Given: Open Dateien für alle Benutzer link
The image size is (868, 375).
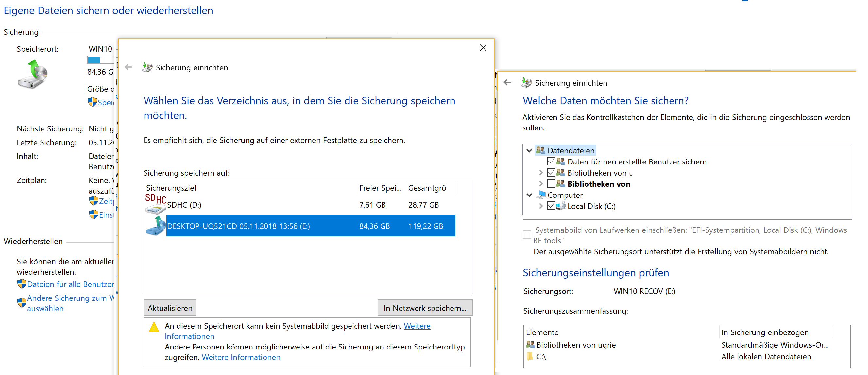Looking at the screenshot, I should [x=70, y=284].
